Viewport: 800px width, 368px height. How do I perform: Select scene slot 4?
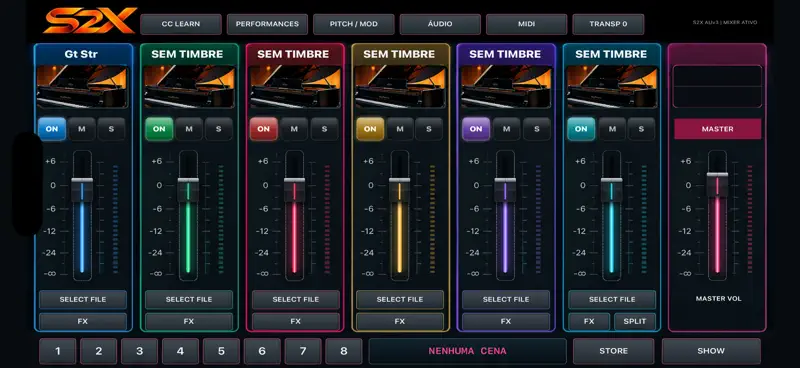180,351
